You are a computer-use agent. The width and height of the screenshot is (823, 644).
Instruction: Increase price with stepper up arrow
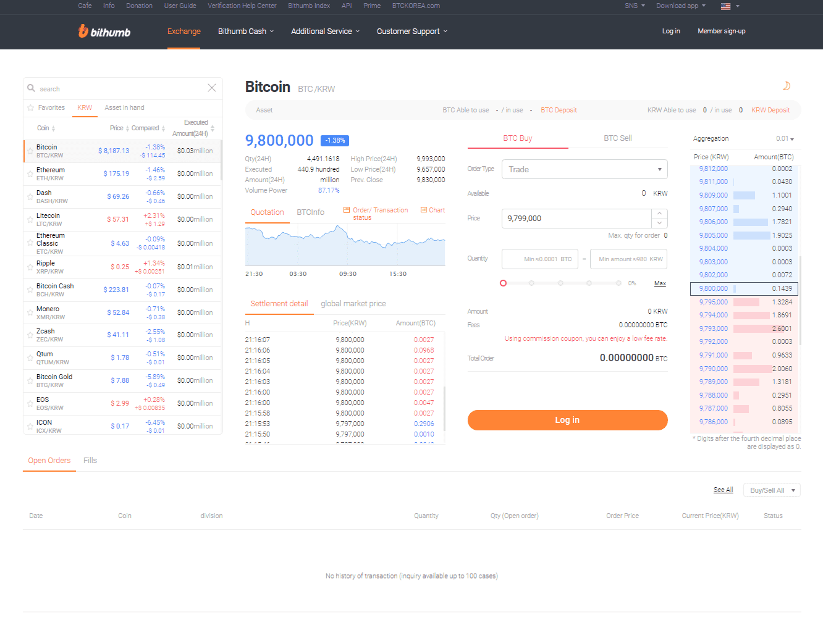[659, 214]
